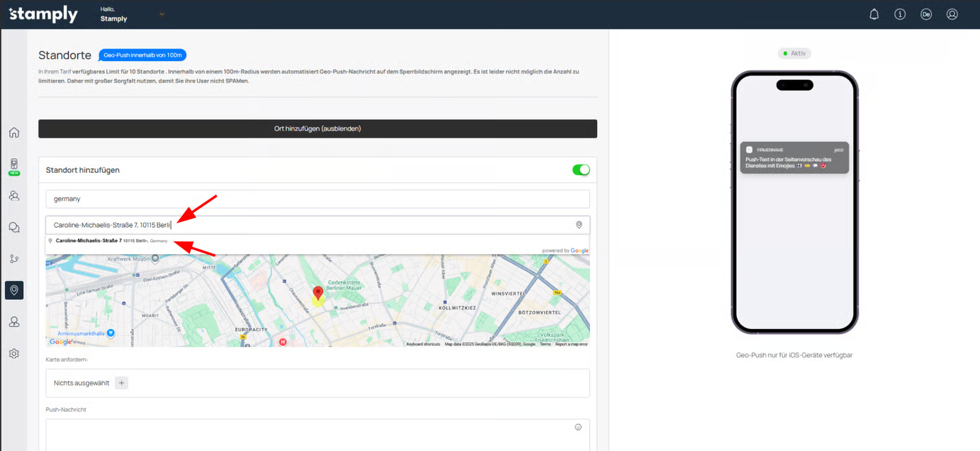
Task: Open the Home icon in the sidebar
Action: coord(14,133)
